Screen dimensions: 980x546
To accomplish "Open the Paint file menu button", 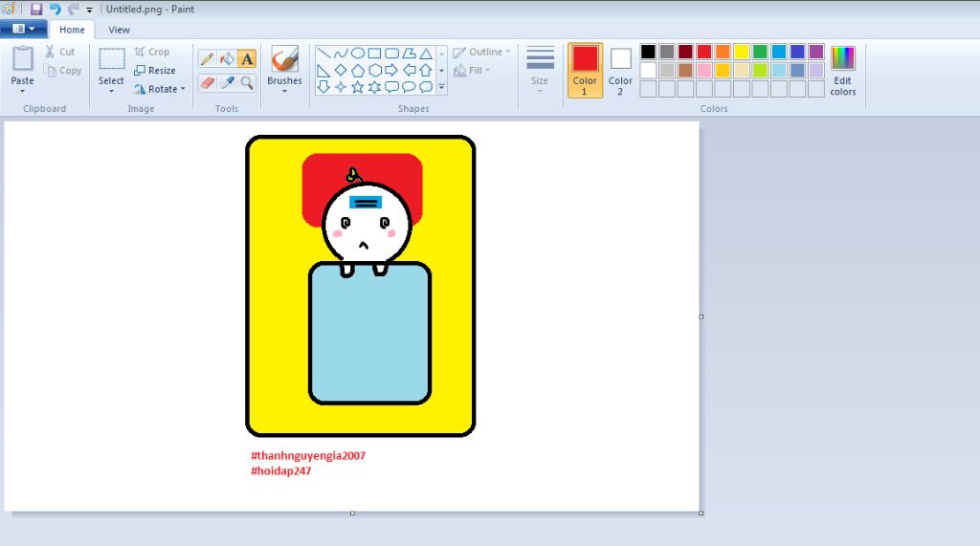I will [24, 29].
